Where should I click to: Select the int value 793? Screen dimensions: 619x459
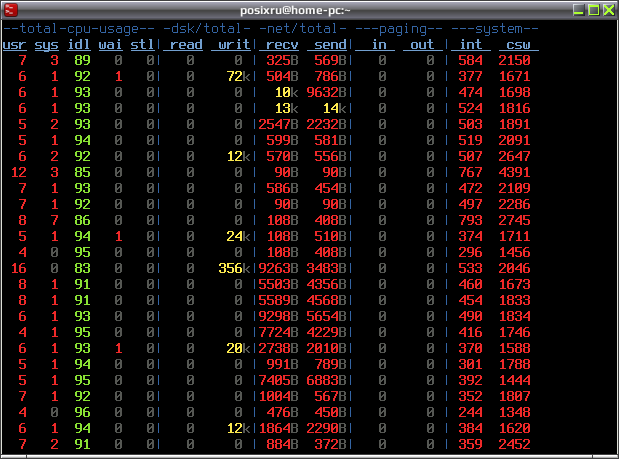[471, 220]
